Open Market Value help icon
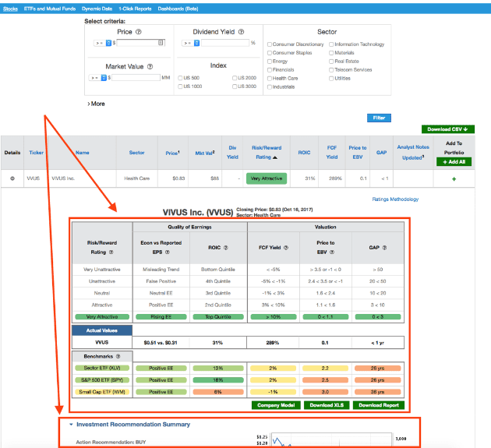The width and height of the screenshot is (491, 448). tap(150, 66)
